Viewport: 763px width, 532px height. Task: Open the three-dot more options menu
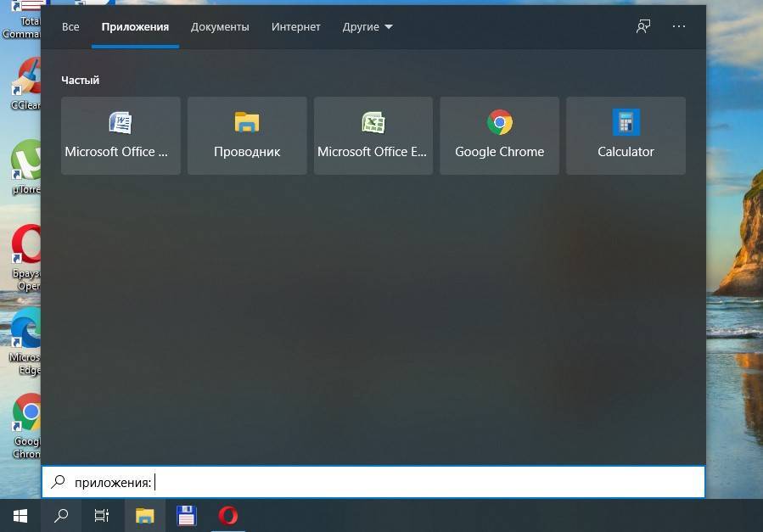click(x=679, y=26)
